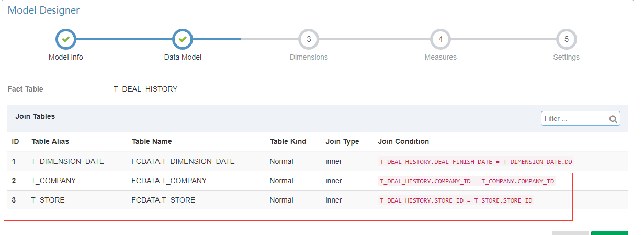This screenshot has width=644, height=235.
Task: Click the COMPANY_ID join condition expression
Action: (467, 181)
